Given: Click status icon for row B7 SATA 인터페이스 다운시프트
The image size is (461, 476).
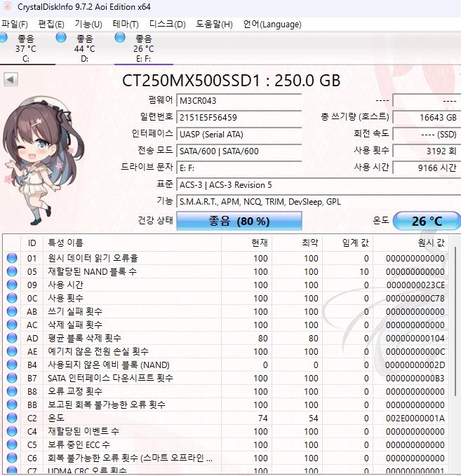Looking at the screenshot, I should click(x=12, y=378).
